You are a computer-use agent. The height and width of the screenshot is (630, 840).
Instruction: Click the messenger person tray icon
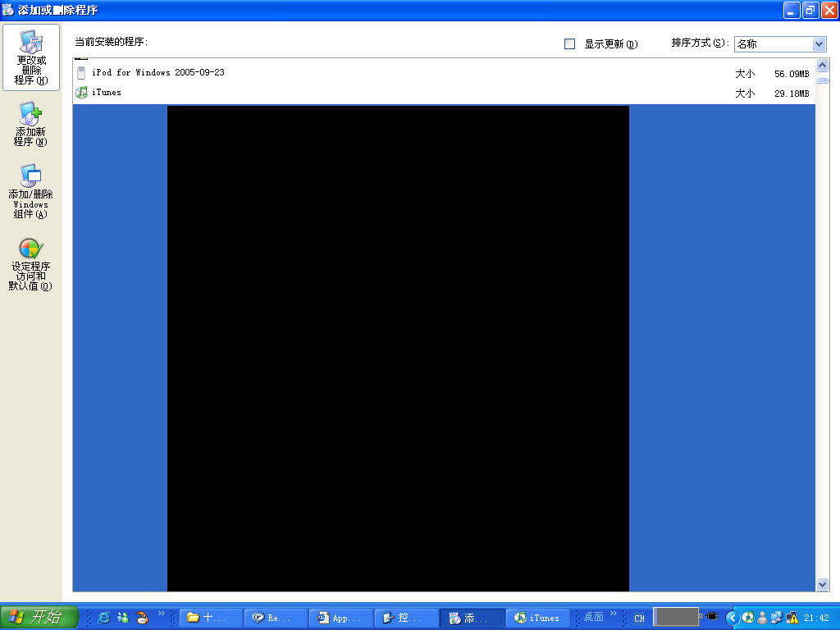point(762,618)
